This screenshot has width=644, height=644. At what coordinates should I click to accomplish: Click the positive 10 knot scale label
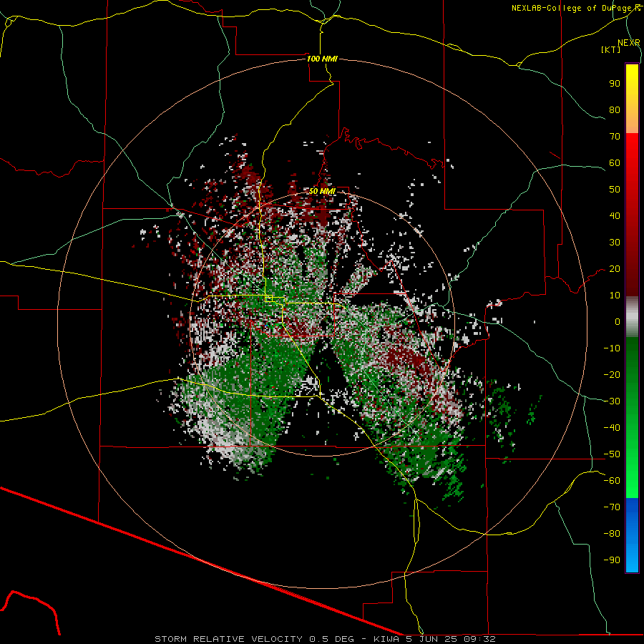[615, 296]
